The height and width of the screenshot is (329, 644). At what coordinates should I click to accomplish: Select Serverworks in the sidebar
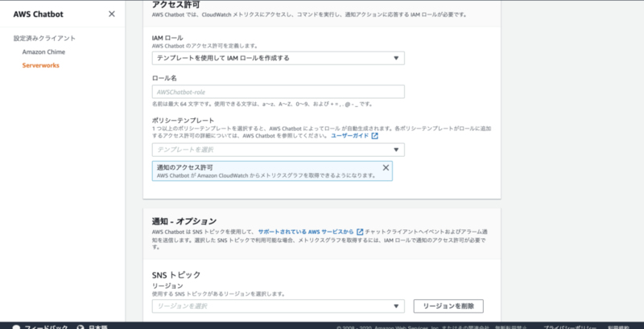41,65
